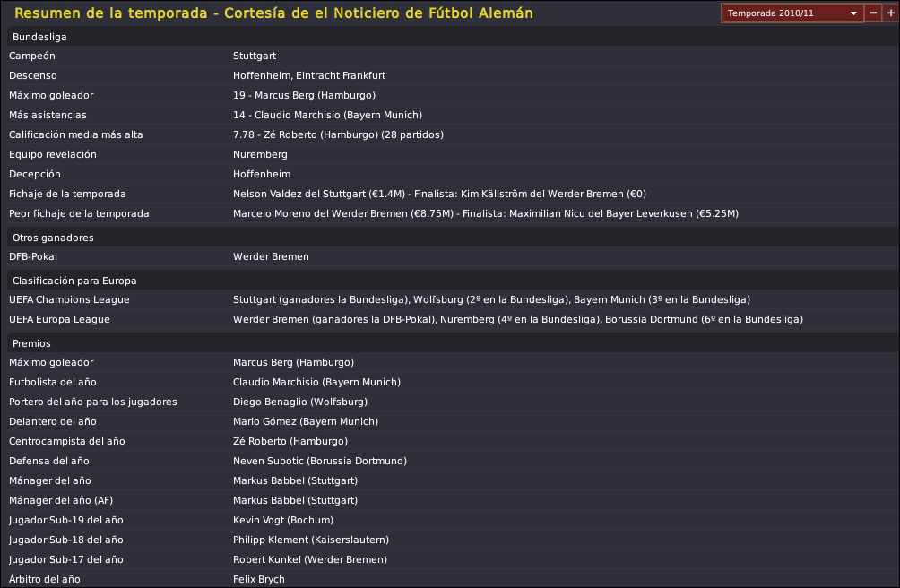Viewport: 900px width, 588px height.
Task: Click Philipp Klement (Kaiserslautern) entry
Action: [x=310, y=540]
